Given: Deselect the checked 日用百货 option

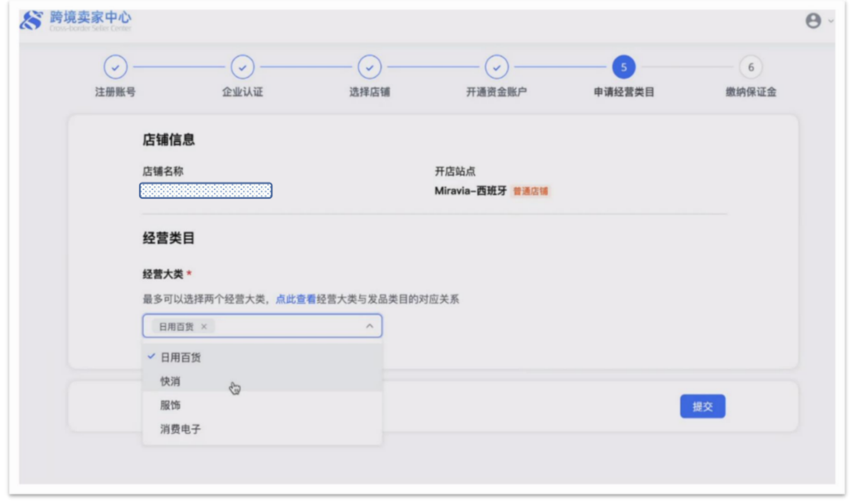Looking at the screenshot, I should [180, 358].
